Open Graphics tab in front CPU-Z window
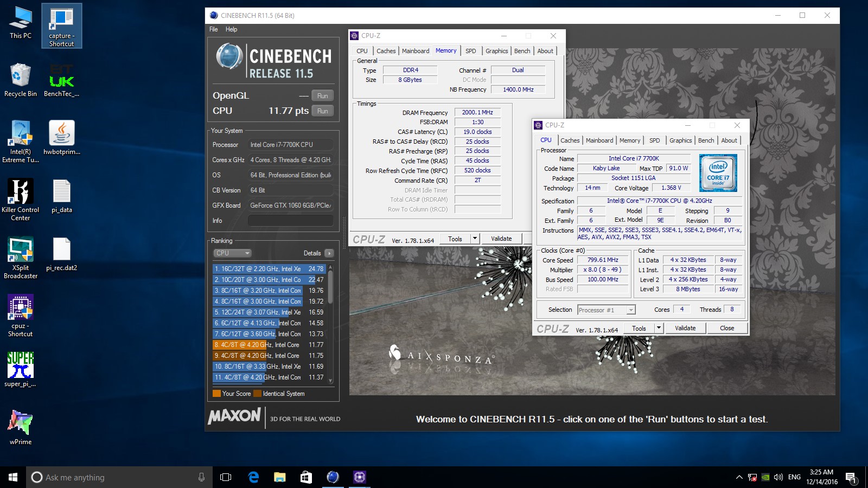 pyautogui.click(x=681, y=140)
